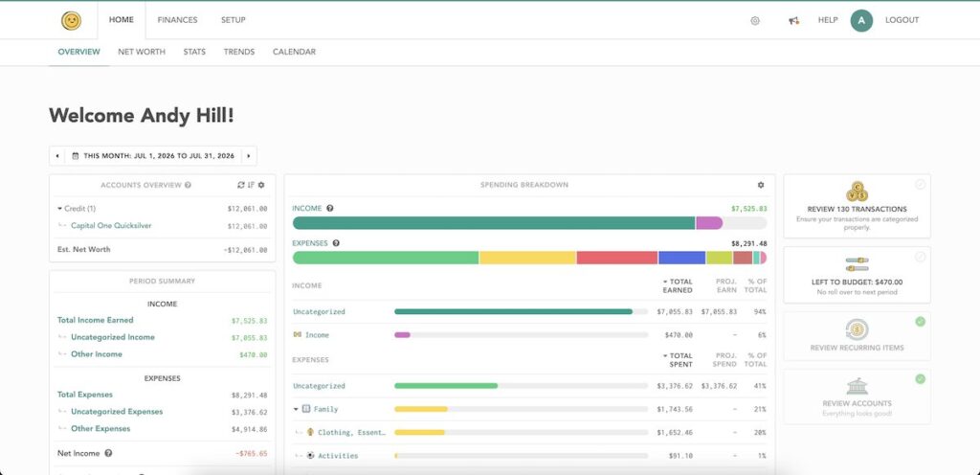This screenshot has height=475, width=980.
Task: Click the Family row progress bar
Action: point(522,409)
